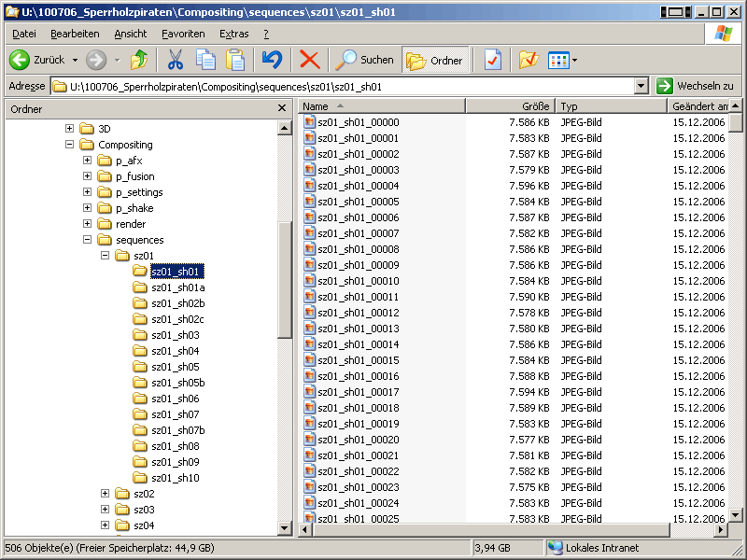747x560 pixels.
Task: Open the Ansicht menu
Action: [x=131, y=34]
